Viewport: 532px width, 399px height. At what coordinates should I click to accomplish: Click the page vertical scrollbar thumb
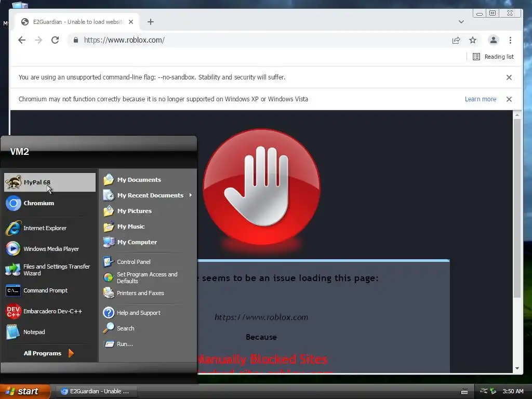[517, 208]
